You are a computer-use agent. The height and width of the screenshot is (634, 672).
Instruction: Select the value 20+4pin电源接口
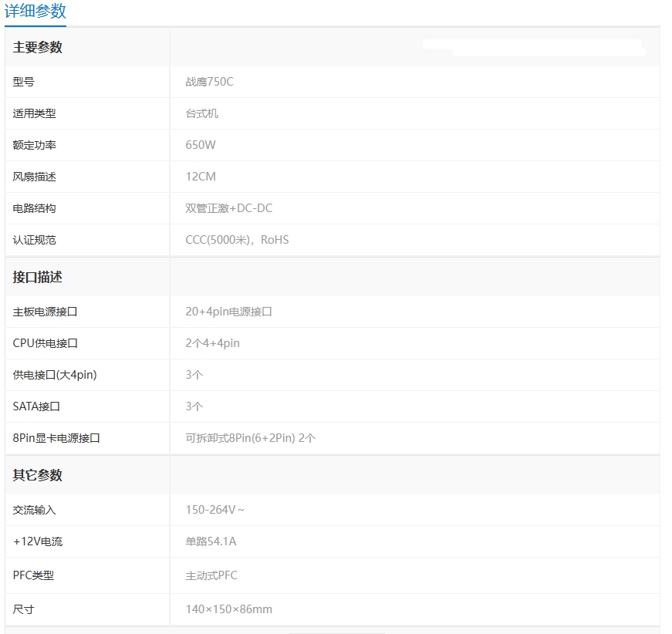coord(228,312)
